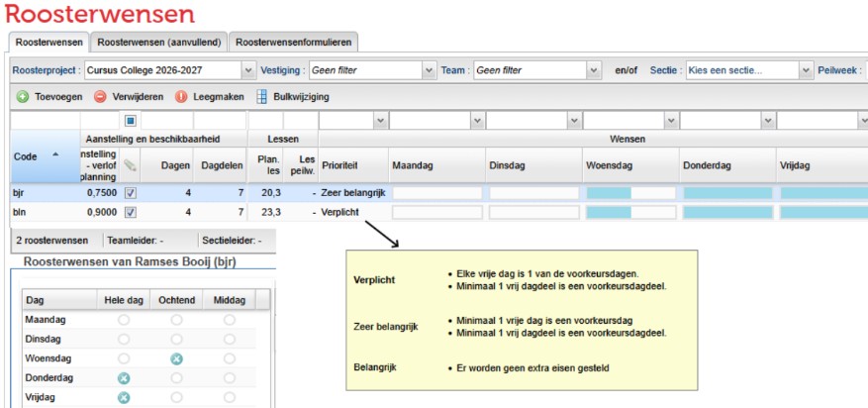The width and height of the screenshot is (868, 408).
Task: Select Vrijdag Ochtend radio button
Action: click(176, 398)
